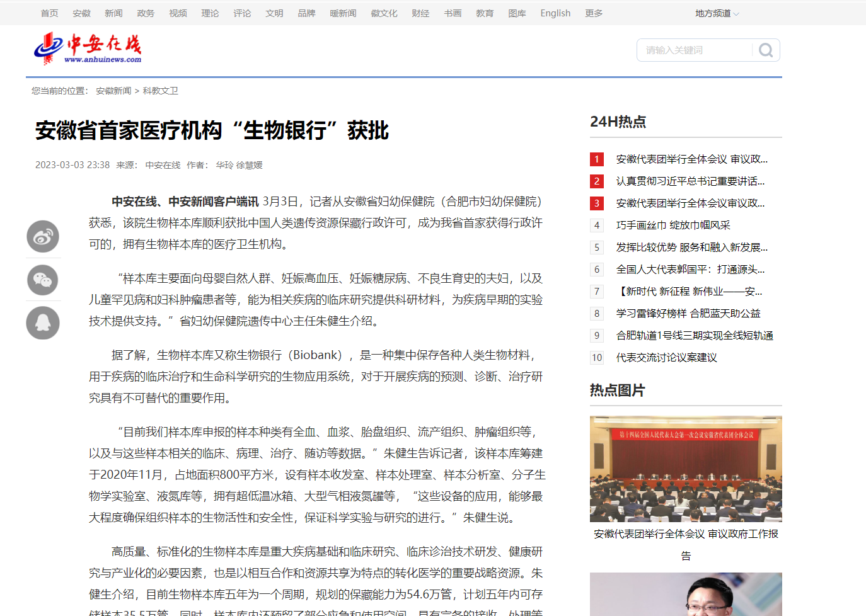Open 理论 in top navigation

[211, 13]
